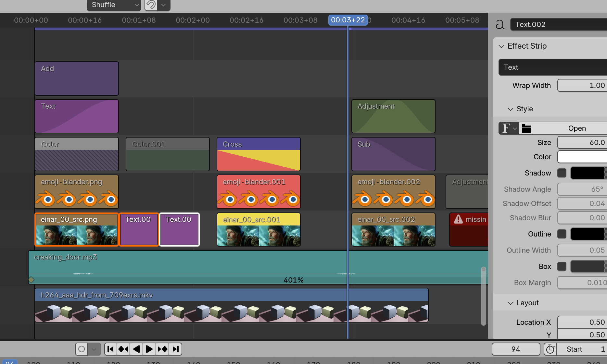Image resolution: width=607 pixels, height=364 pixels.
Task: Jump to the end frame
Action: click(x=175, y=349)
